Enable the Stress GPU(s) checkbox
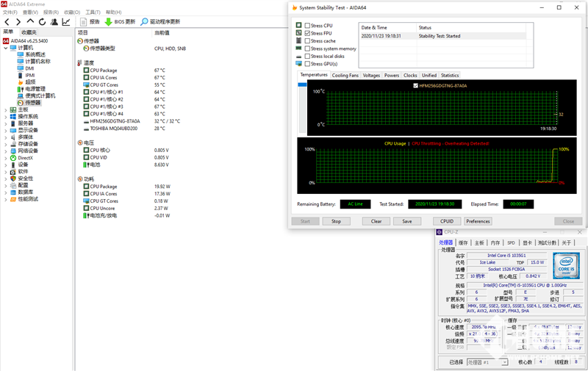The height and width of the screenshot is (371, 588). [307, 64]
